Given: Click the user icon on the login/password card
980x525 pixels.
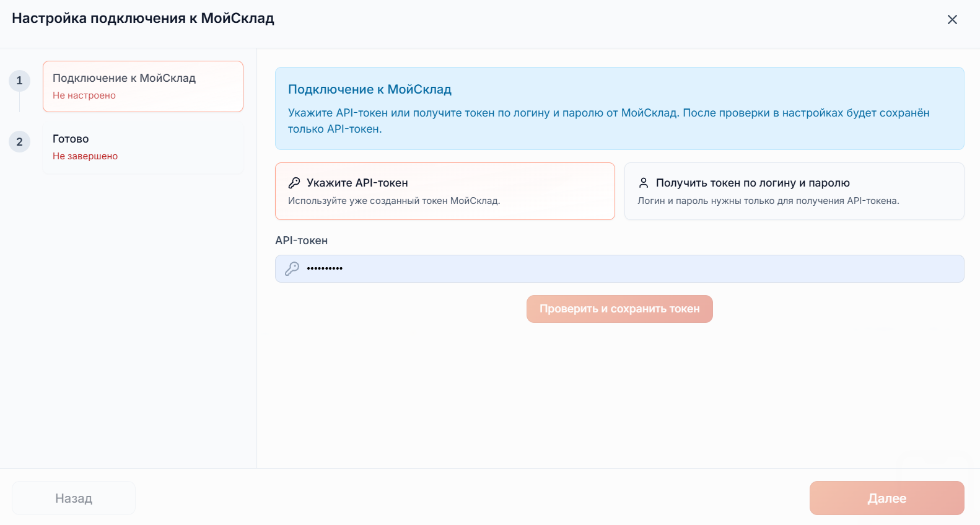Looking at the screenshot, I should [644, 183].
